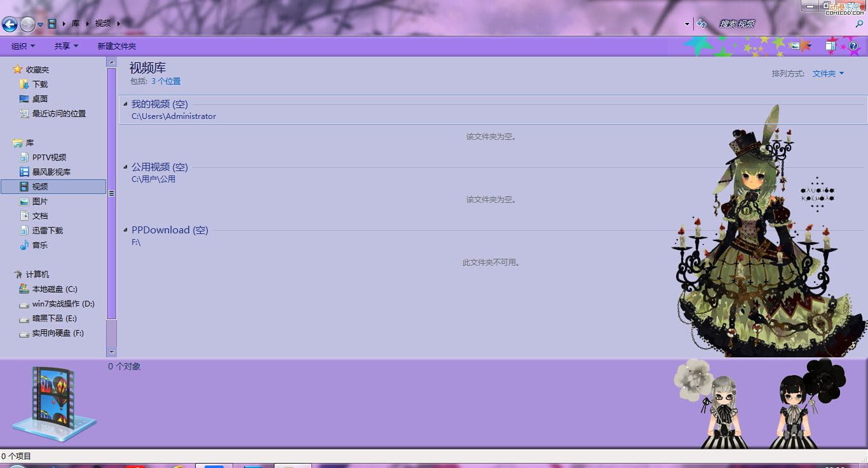Expand address bar history dropdown arrow
868x468 pixels.
[x=687, y=24]
